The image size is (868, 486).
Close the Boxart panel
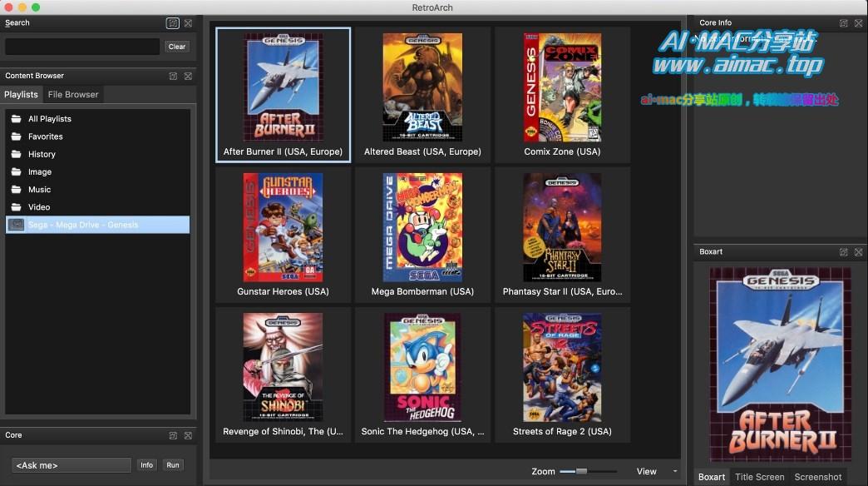click(858, 252)
